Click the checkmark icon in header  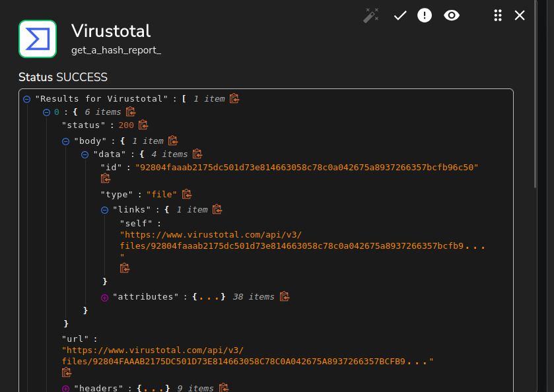tap(400, 15)
